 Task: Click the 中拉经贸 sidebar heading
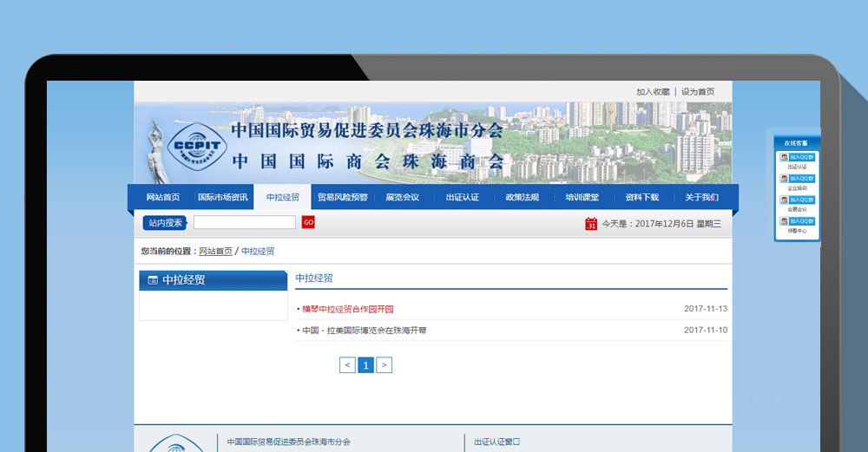[x=183, y=280]
